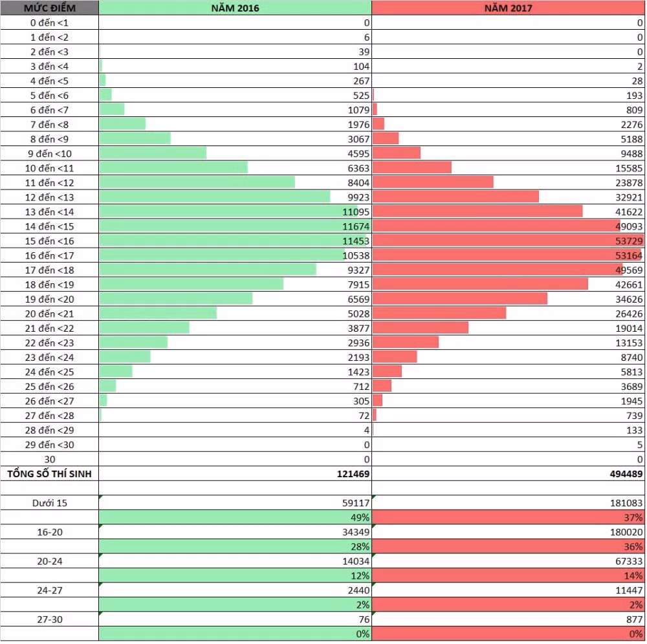Select the 16-20 range label

coord(50,532)
